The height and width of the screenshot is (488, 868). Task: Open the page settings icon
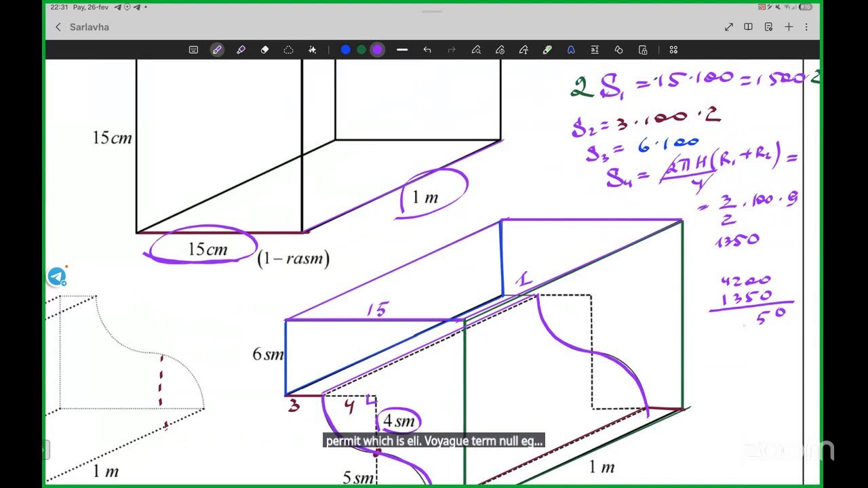click(768, 27)
